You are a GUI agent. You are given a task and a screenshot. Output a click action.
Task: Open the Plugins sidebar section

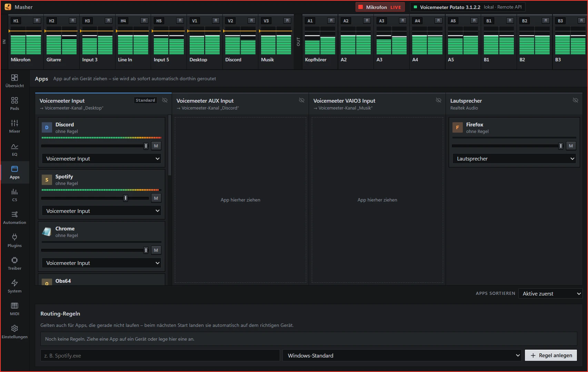coord(14,241)
